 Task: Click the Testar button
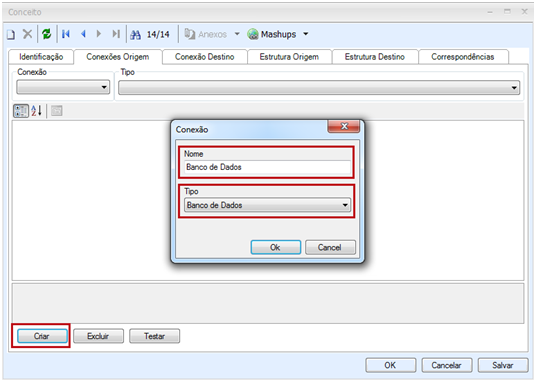(154, 336)
